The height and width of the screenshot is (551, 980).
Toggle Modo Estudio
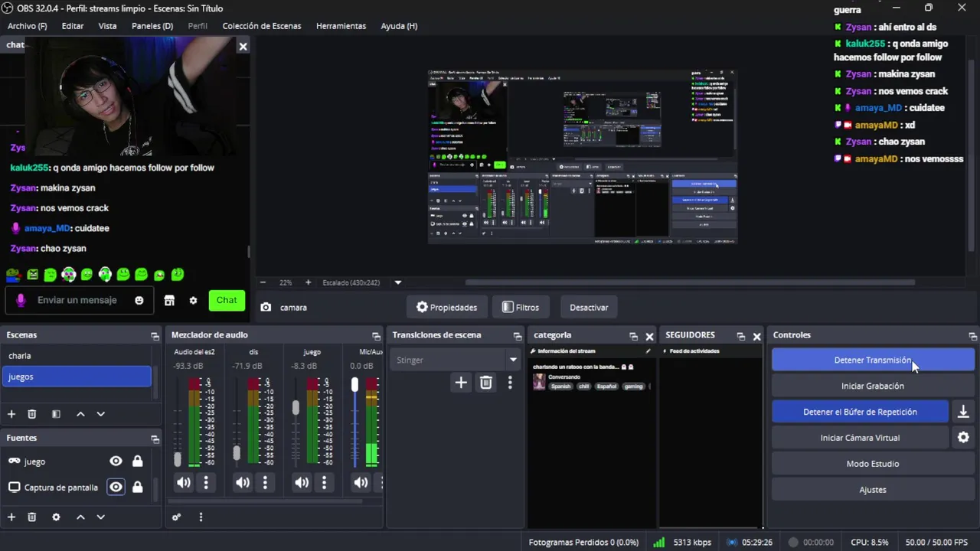tap(873, 464)
